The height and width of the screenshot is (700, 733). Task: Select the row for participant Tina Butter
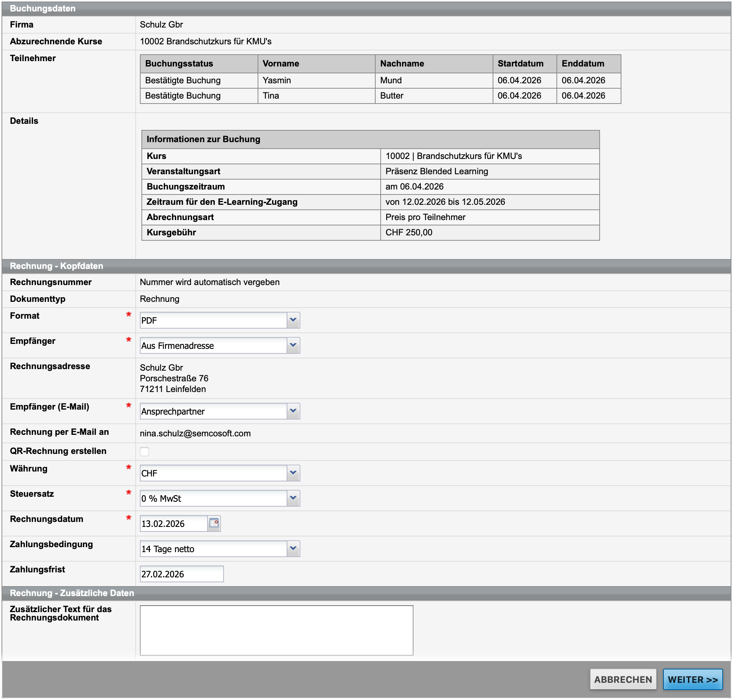point(380,96)
